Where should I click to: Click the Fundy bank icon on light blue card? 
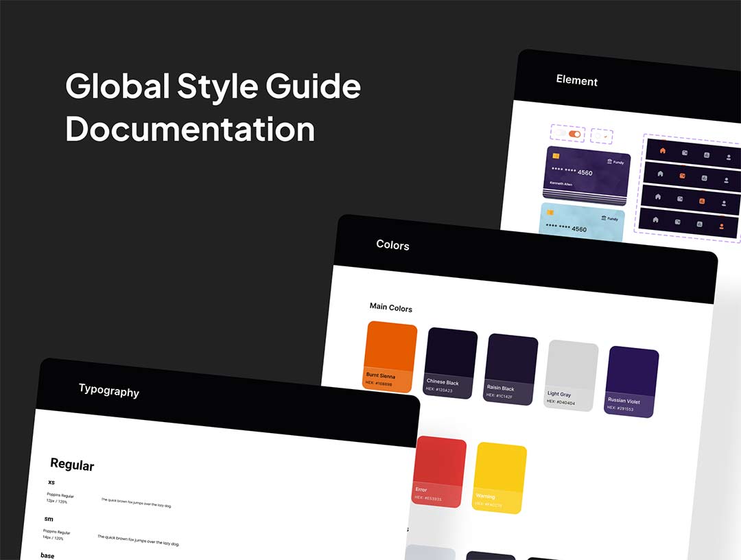(x=603, y=218)
